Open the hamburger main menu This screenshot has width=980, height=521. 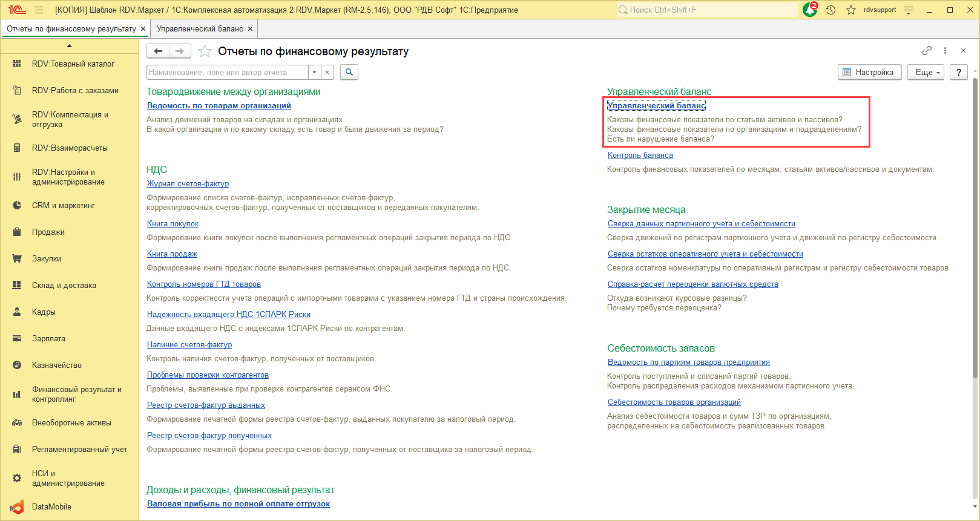(x=39, y=10)
